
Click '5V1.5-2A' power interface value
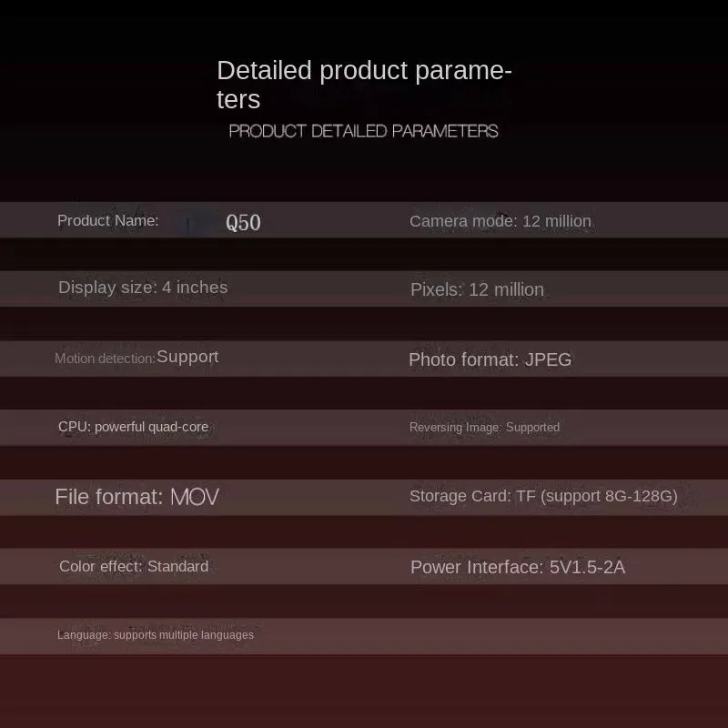(587, 567)
